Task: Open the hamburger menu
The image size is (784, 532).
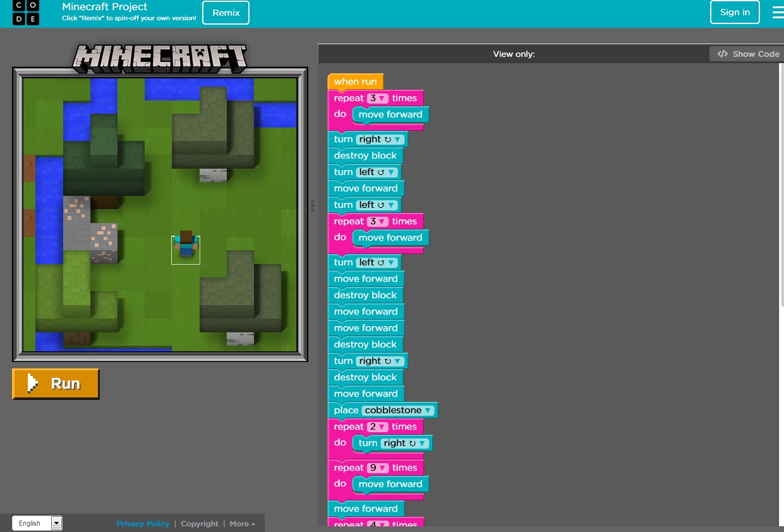Action: coord(778,12)
